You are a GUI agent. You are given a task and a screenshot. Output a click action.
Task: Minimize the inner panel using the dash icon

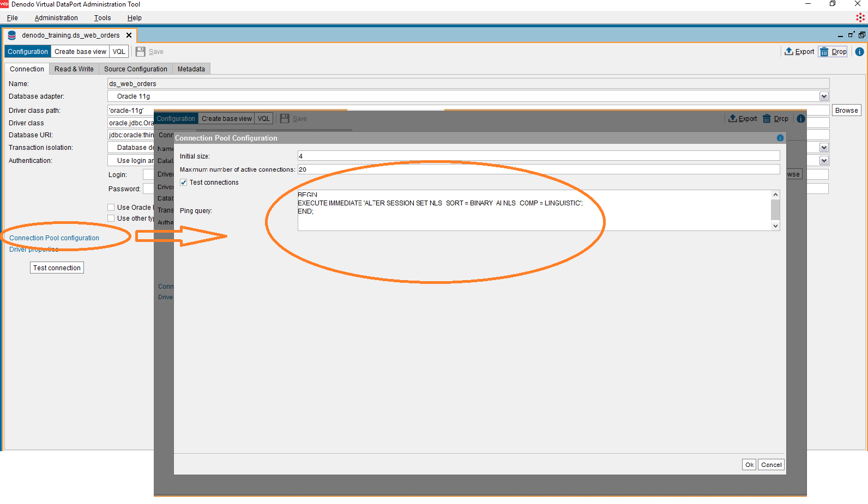point(840,35)
